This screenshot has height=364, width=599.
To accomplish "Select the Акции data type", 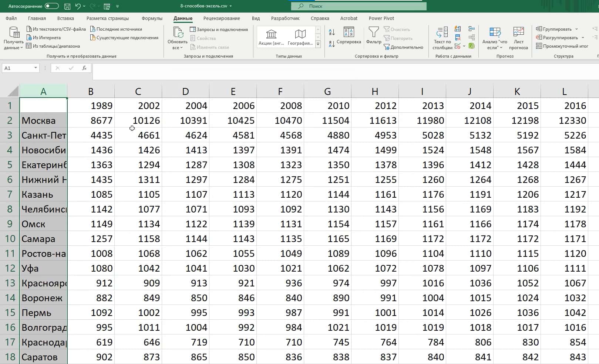I will pyautogui.click(x=271, y=38).
